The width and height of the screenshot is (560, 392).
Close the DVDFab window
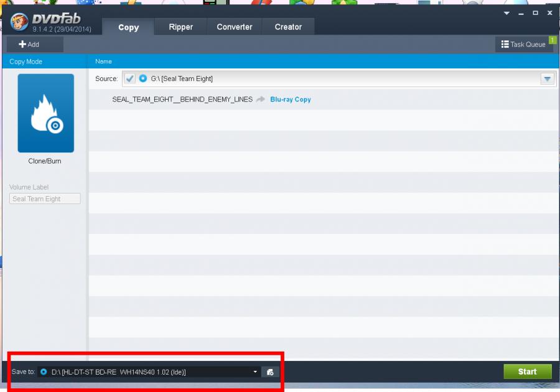pos(550,13)
